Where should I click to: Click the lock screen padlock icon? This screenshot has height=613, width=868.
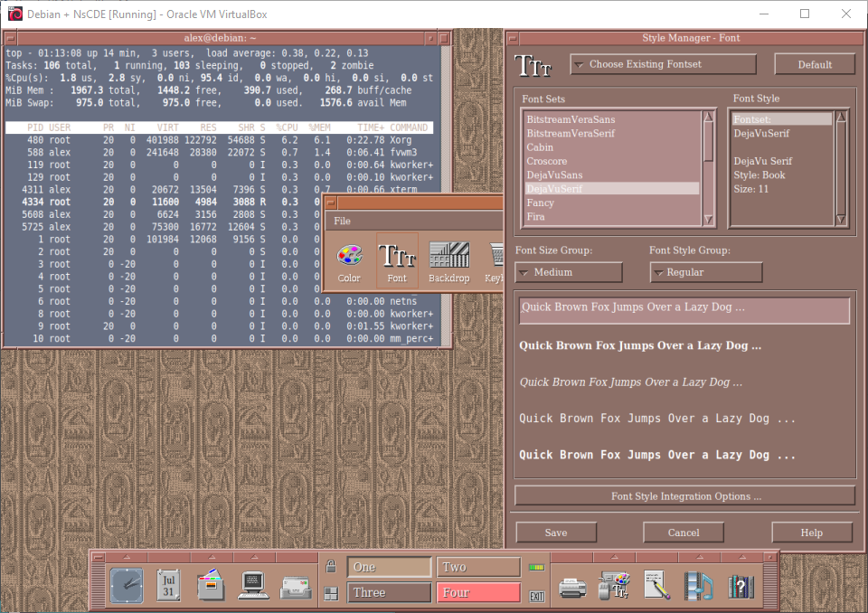tap(332, 567)
